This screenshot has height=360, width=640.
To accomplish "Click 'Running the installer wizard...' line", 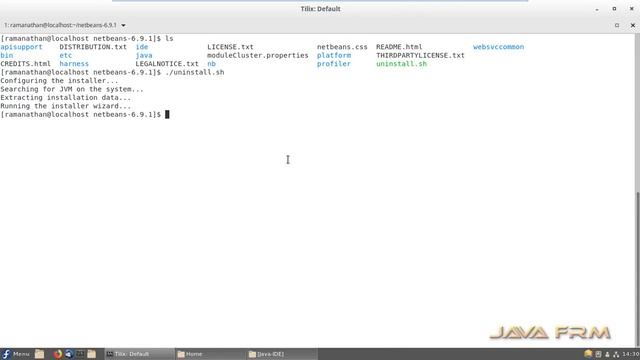I will click(x=66, y=106).
